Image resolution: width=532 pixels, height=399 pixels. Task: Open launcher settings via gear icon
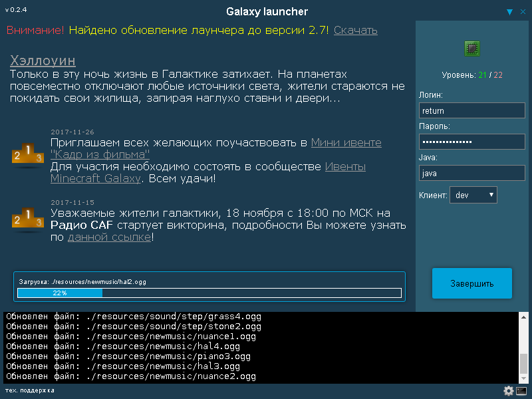(x=509, y=391)
